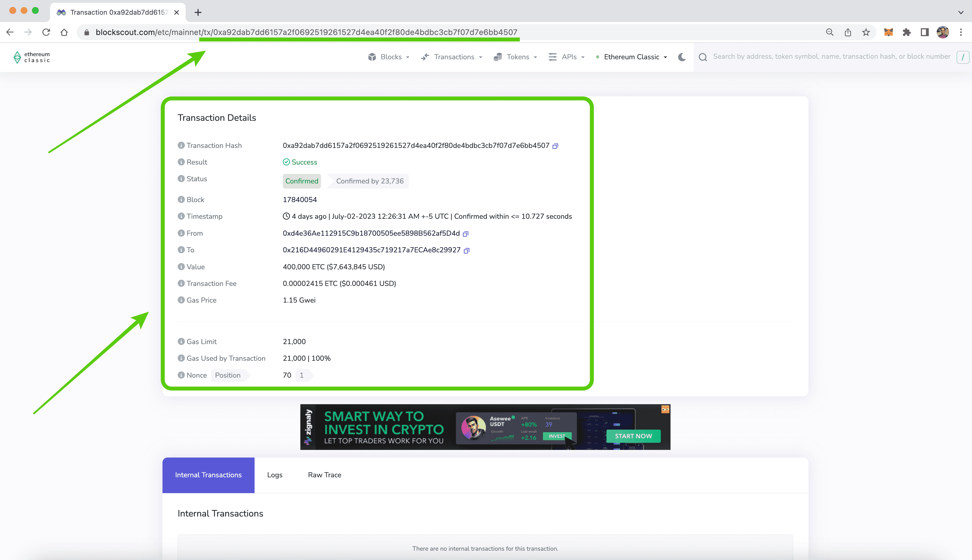The width and height of the screenshot is (972, 560).
Task: Click the To address 0x216D44960291 link
Action: [371, 250]
